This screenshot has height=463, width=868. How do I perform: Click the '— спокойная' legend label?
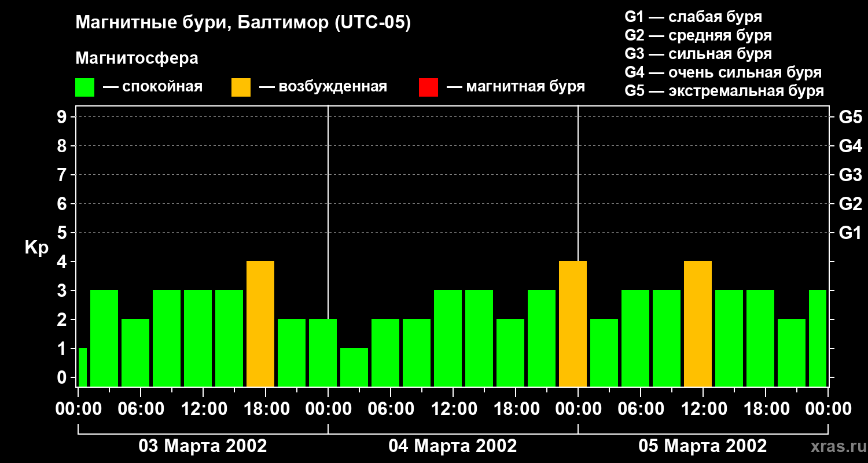point(153,87)
